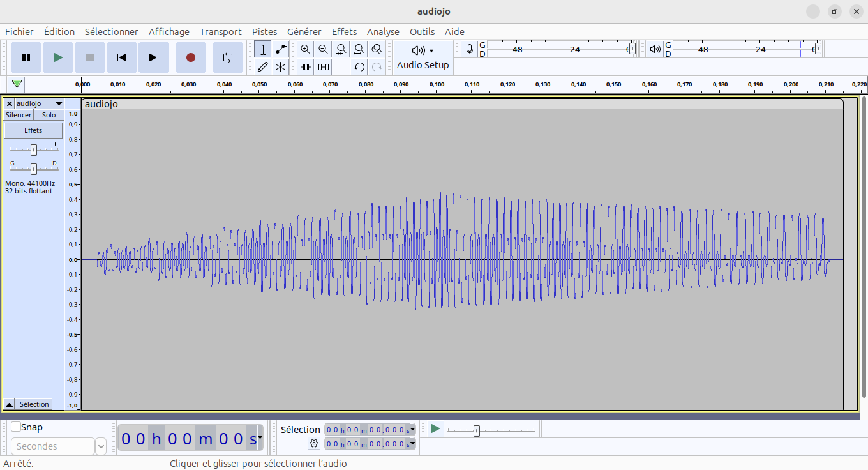Open the Générer menu
Image resolution: width=868 pixels, height=470 pixels.
point(304,32)
